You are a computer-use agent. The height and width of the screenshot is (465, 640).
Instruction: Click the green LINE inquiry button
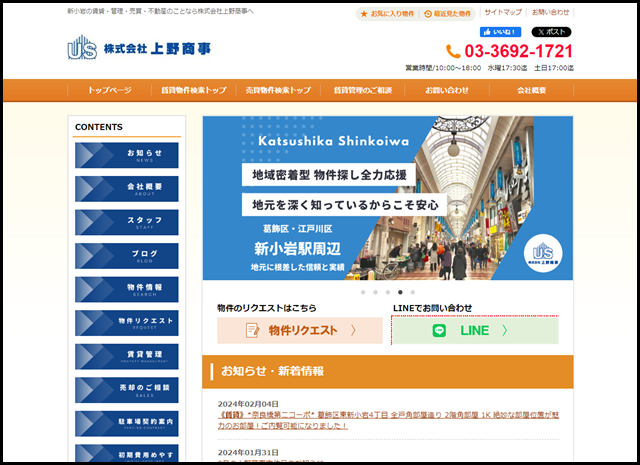coord(475,330)
